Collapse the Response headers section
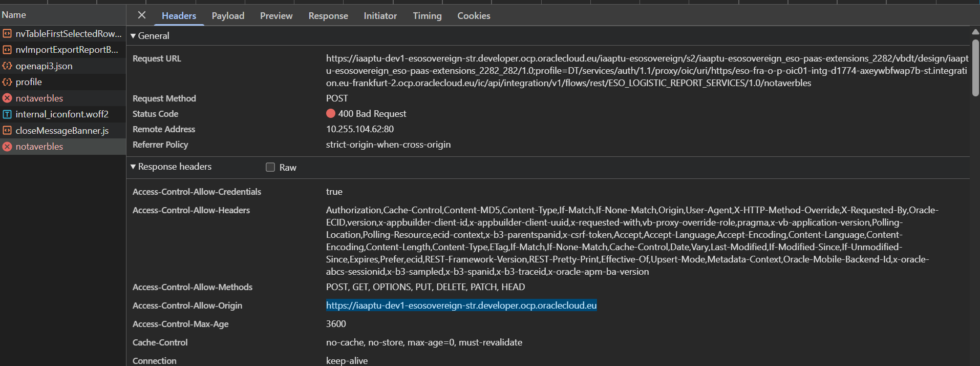This screenshot has width=980, height=366. point(133,167)
